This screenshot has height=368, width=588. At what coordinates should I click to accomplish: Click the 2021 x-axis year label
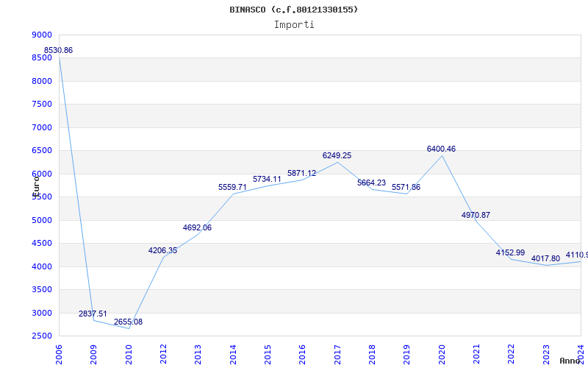point(476,355)
